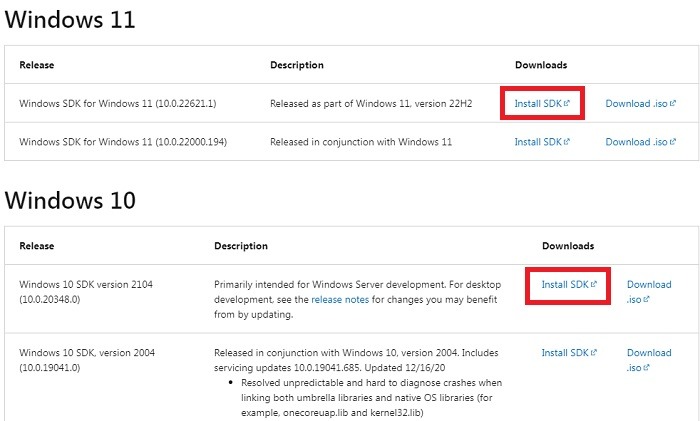Click Description header in Windows 11 table
This screenshot has height=421, width=700.
[x=297, y=65]
